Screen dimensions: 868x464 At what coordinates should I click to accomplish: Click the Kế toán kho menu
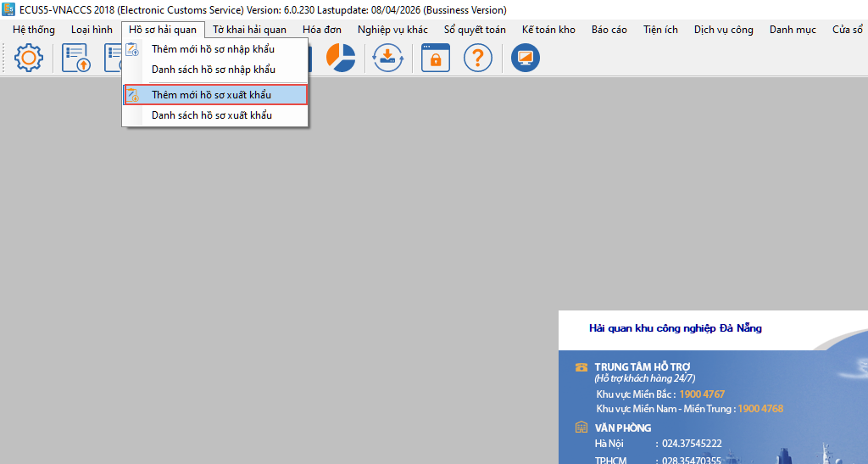click(548, 30)
